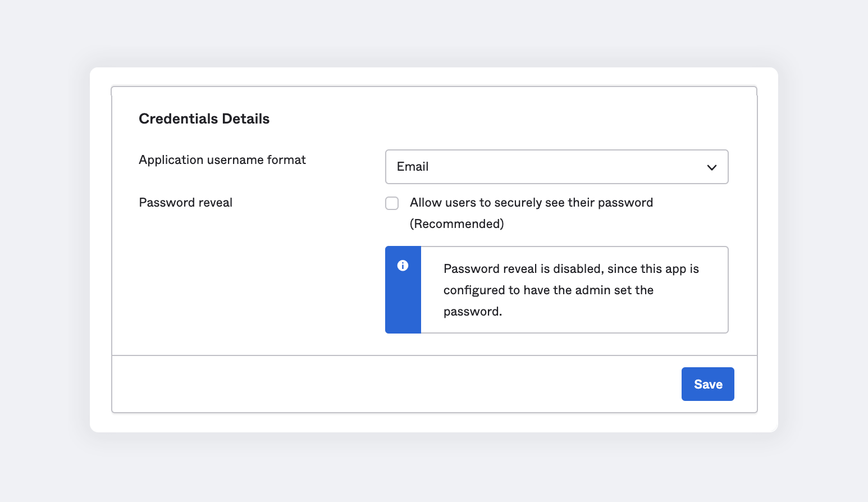Click the username format combo box showing Email

tap(556, 167)
